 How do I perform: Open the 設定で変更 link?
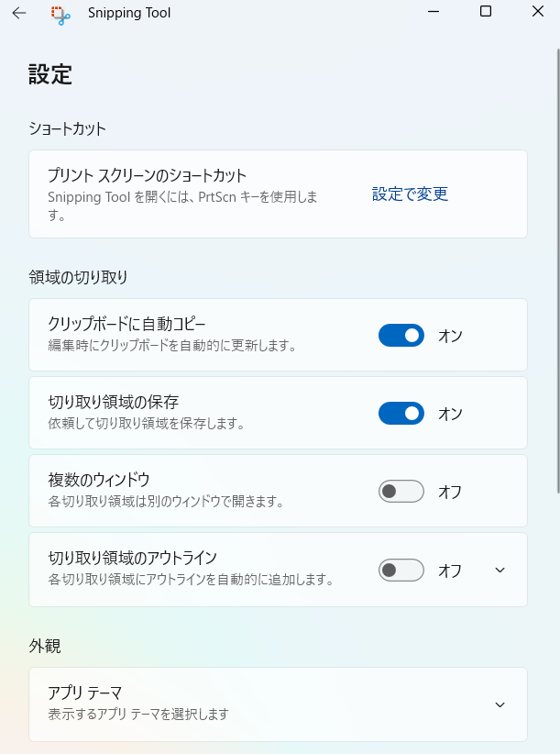(410, 194)
